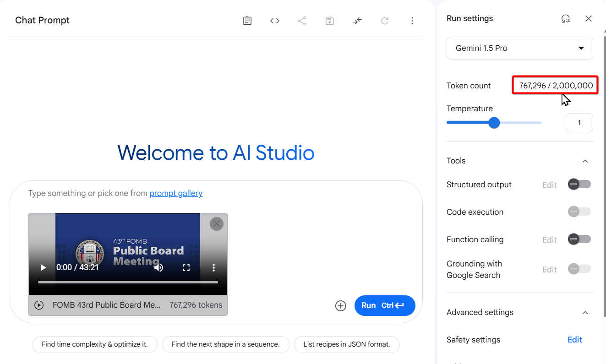Click the Get code angle-brackets icon

pos(275,21)
